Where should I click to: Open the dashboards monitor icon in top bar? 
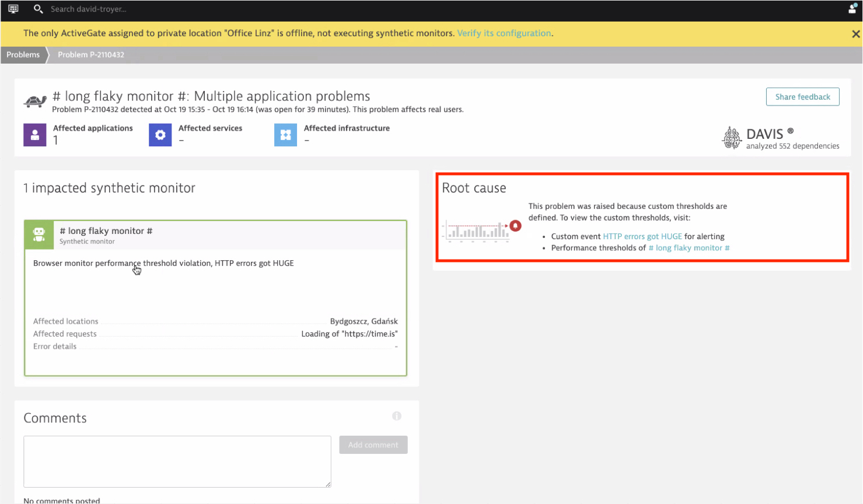click(x=13, y=9)
